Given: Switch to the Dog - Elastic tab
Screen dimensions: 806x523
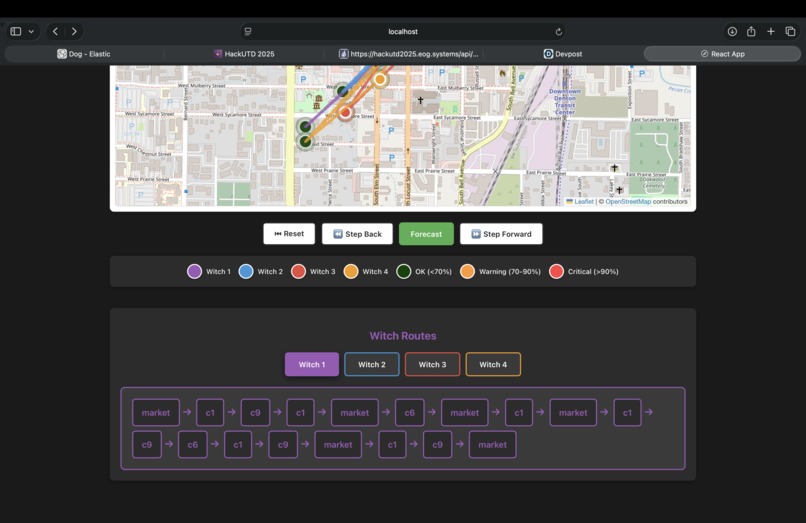Looking at the screenshot, I should (x=84, y=53).
